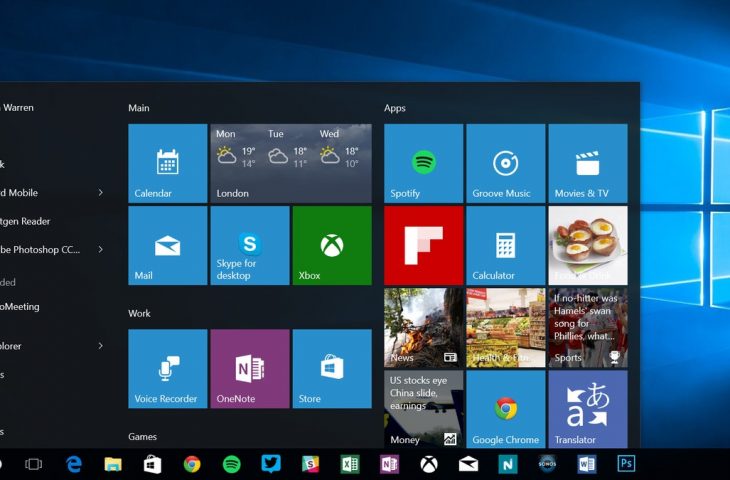This screenshot has width=730, height=480.
Task: Open Mail from the taskbar
Action: pos(468,464)
